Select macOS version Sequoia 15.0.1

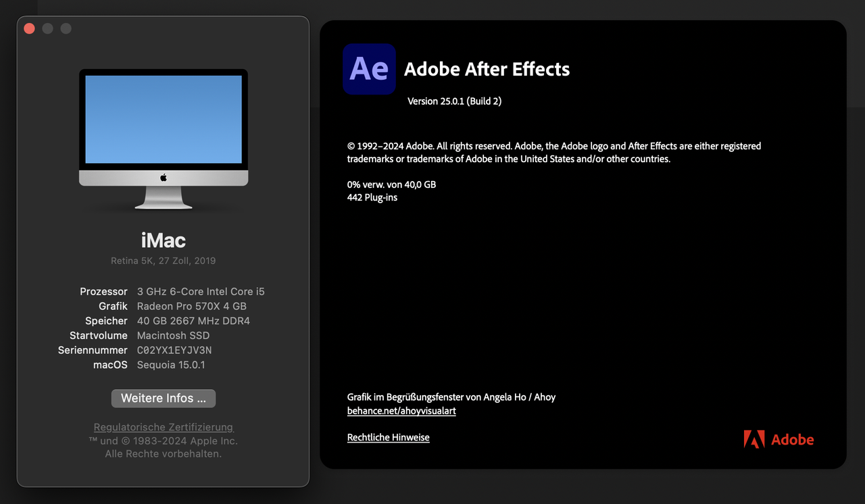pyautogui.click(x=171, y=365)
